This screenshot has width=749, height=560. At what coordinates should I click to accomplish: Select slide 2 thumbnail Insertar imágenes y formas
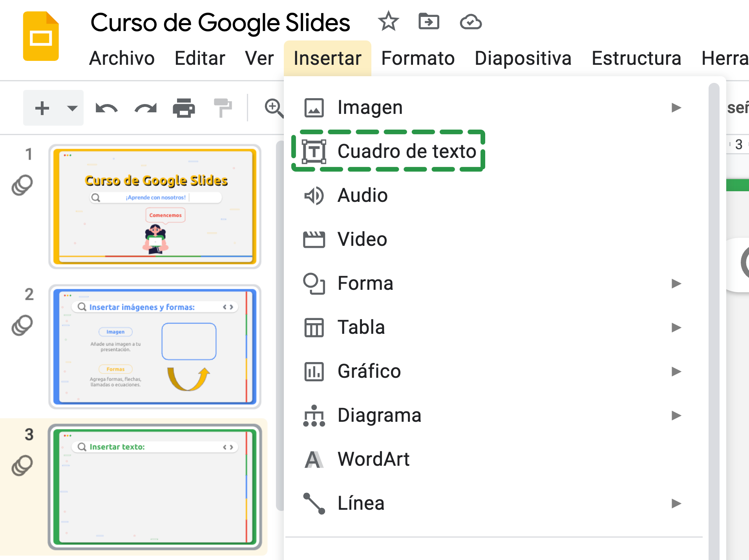[155, 347]
